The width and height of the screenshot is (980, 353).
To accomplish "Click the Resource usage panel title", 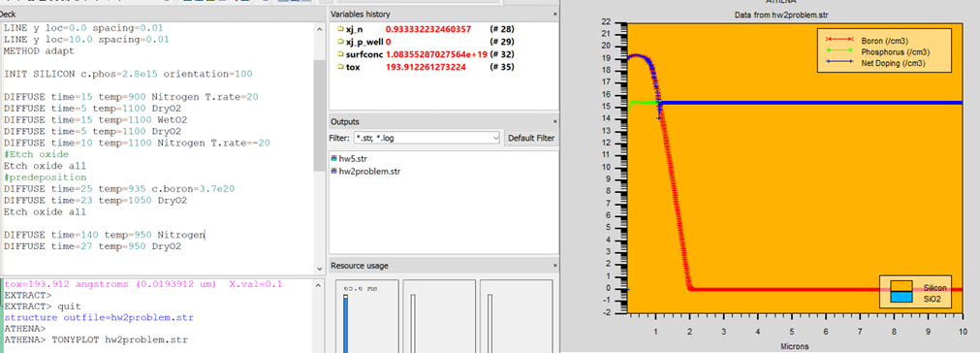I will tap(360, 266).
